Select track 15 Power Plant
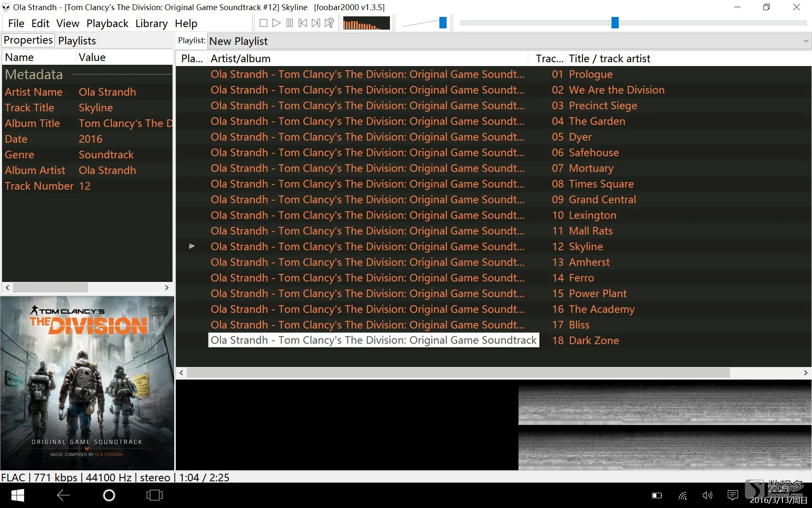The width and height of the screenshot is (812, 508). point(494,293)
